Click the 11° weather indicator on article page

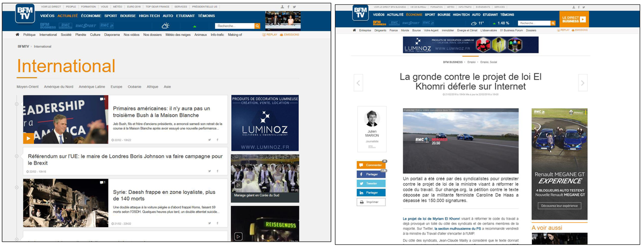coord(477,23)
